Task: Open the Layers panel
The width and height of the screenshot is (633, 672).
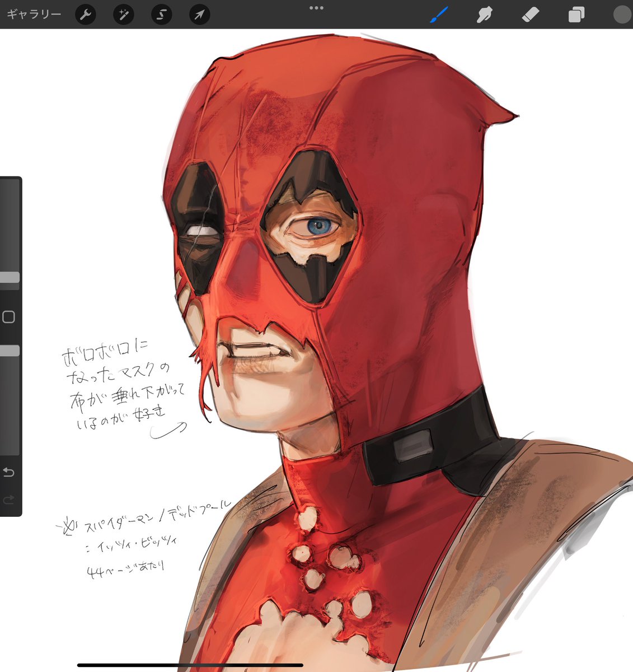Action: [576, 15]
